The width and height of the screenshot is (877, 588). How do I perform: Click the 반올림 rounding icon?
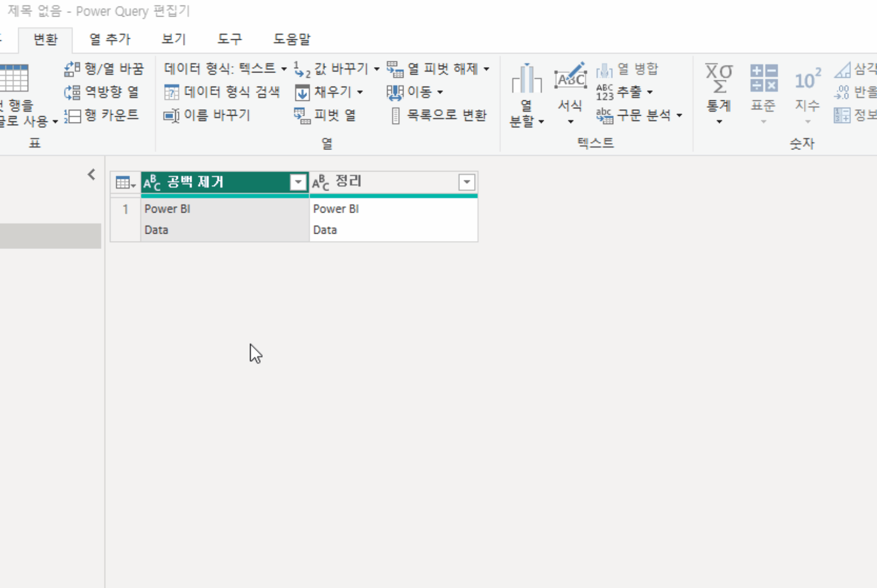[842, 92]
